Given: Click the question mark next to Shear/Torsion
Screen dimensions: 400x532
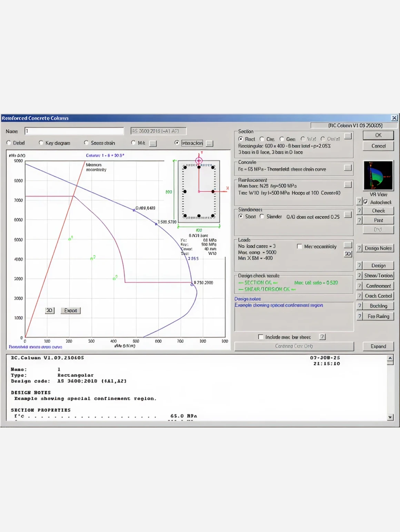Looking at the screenshot, I should pyautogui.click(x=359, y=275).
